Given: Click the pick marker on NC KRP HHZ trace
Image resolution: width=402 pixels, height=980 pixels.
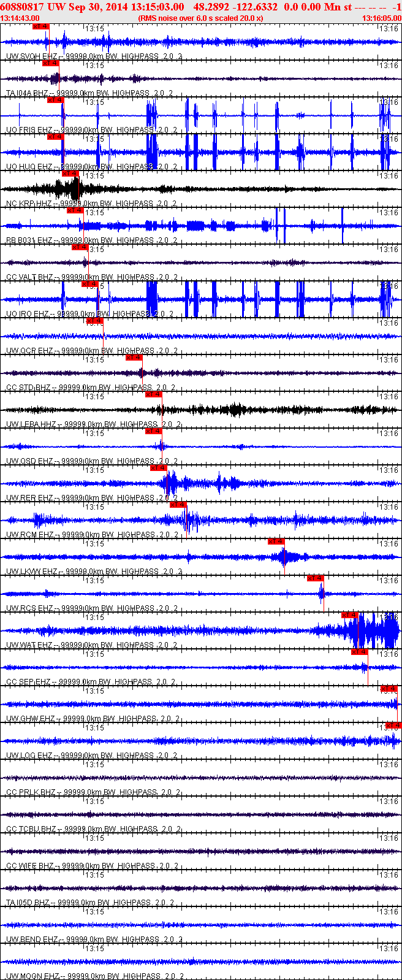Looking at the screenshot, I should click(70, 174).
